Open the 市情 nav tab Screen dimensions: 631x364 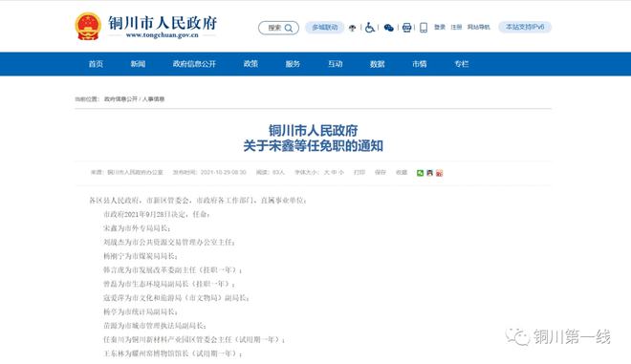point(420,64)
